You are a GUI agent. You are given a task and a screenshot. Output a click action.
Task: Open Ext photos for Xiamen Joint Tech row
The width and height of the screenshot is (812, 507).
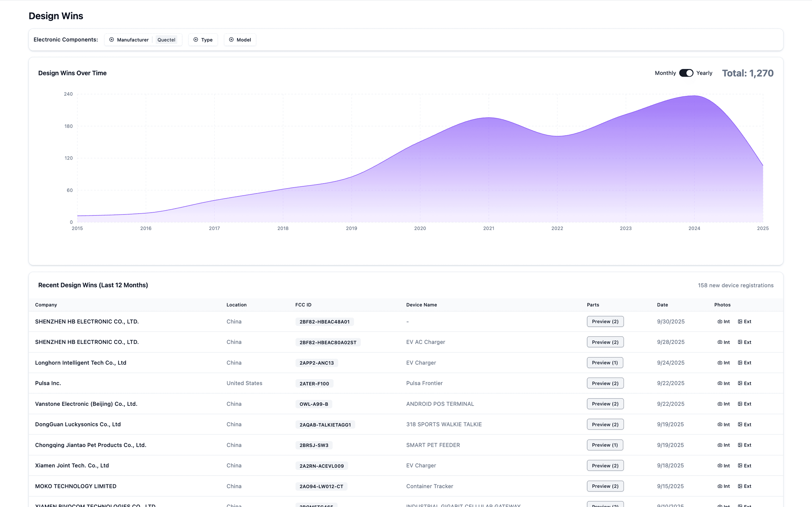(745, 466)
